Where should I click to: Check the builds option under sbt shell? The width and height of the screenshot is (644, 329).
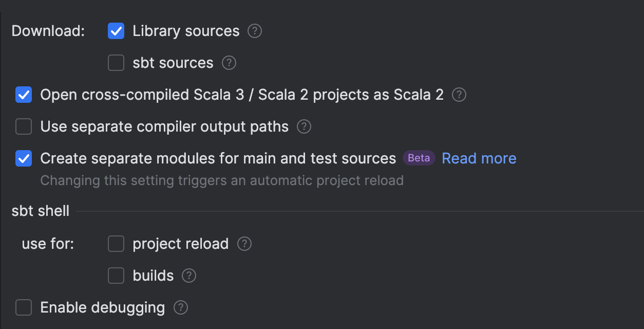click(x=116, y=276)
